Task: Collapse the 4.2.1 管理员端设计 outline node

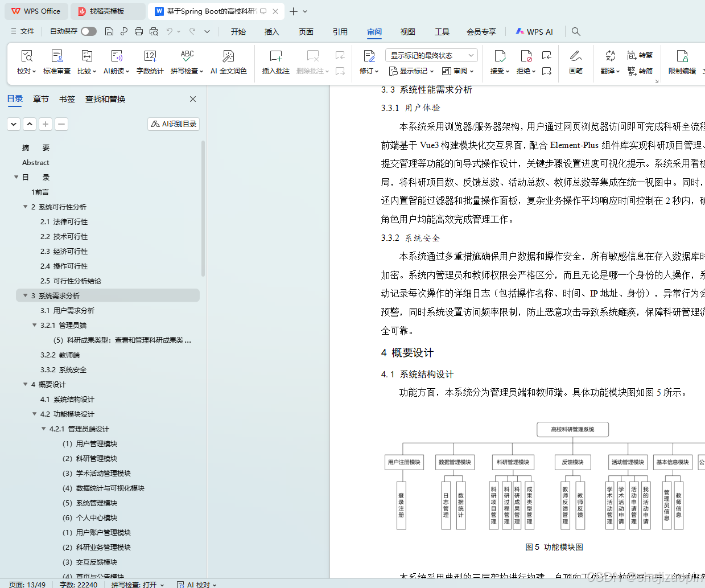Action: 44,429
